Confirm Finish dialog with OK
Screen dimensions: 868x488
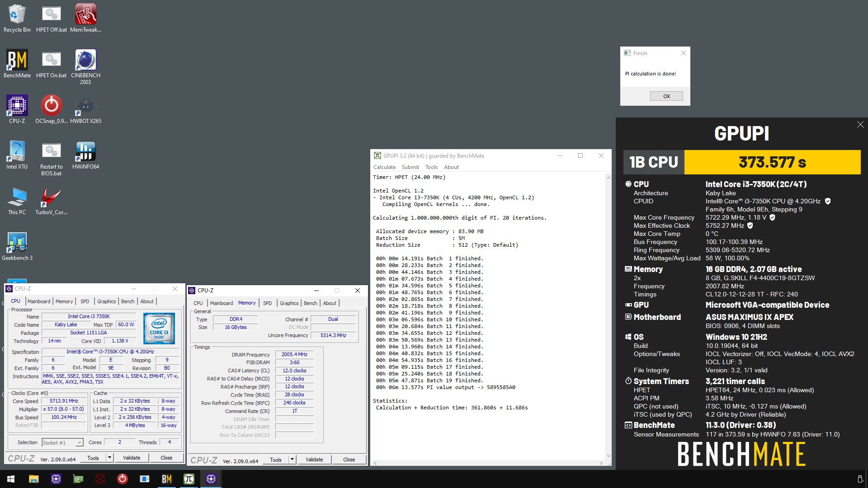coord(666,96)
